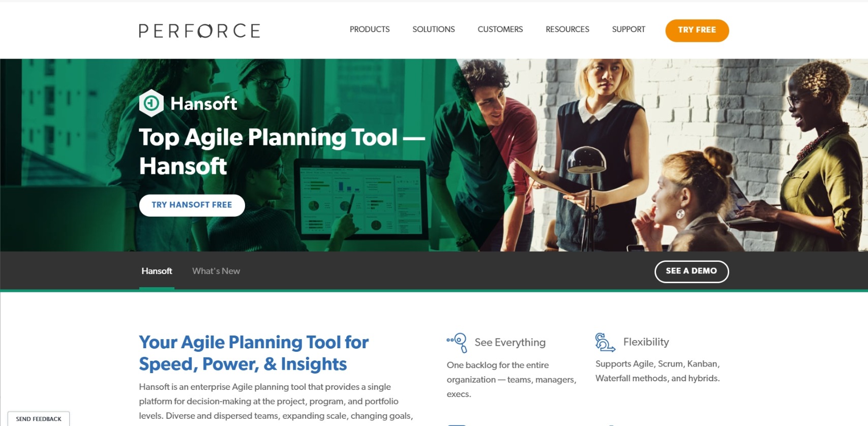
Task: Click the Hansoft hexagon logo icon
Action: (151, 103)
